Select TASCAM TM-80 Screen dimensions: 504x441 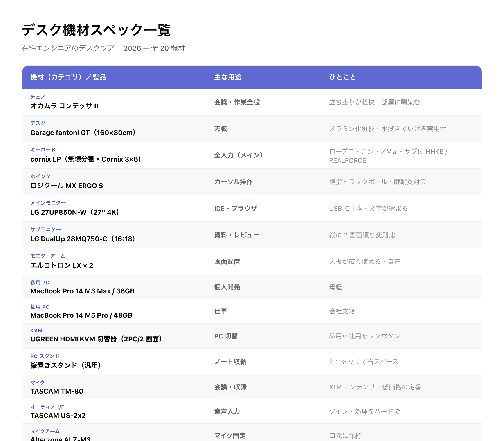pyautogui.click(x=57, y=391)
